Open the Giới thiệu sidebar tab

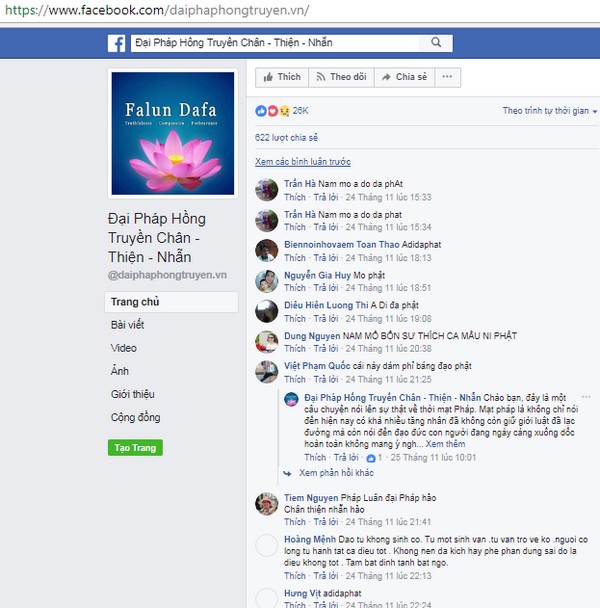click(133, 394)
